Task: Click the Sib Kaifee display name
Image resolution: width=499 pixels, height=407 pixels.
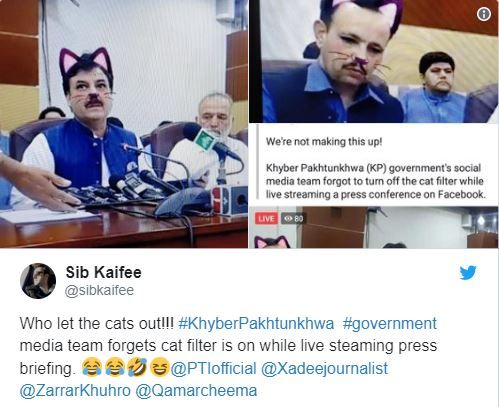Action: tap(104, 272)
